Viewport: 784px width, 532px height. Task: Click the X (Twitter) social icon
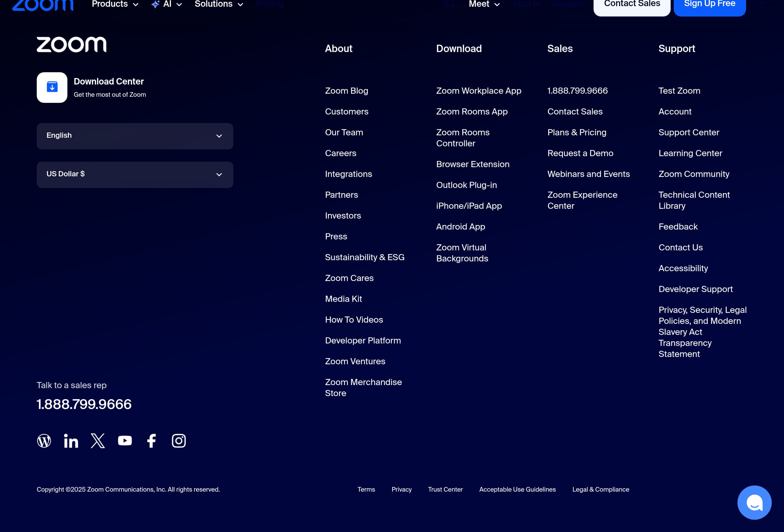pos(98,441)
